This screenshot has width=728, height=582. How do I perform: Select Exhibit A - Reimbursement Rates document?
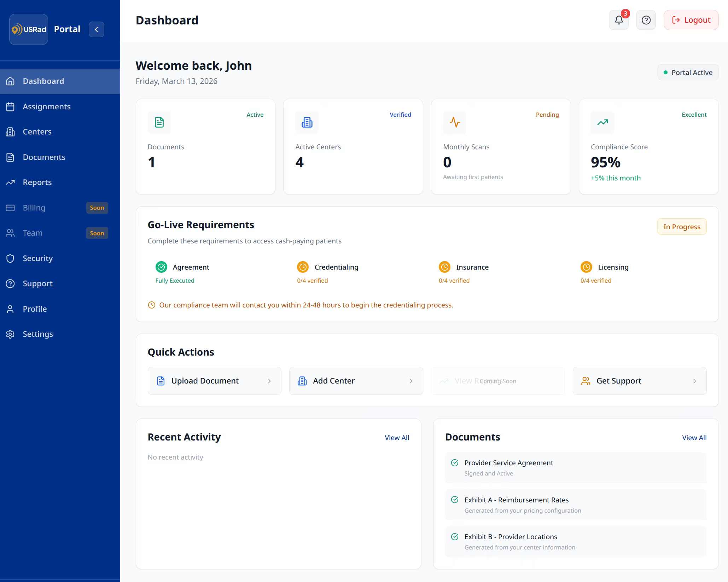[x=516, y=500]
